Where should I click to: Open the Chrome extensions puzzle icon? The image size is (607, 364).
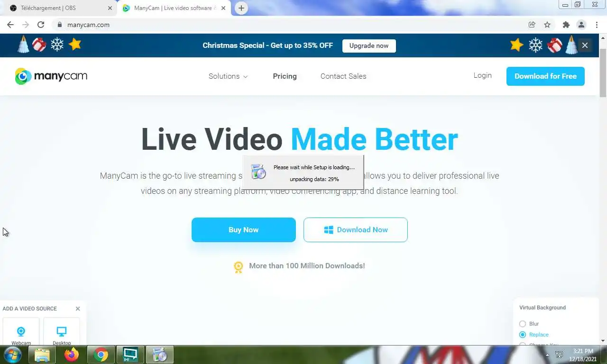[566, 25]
